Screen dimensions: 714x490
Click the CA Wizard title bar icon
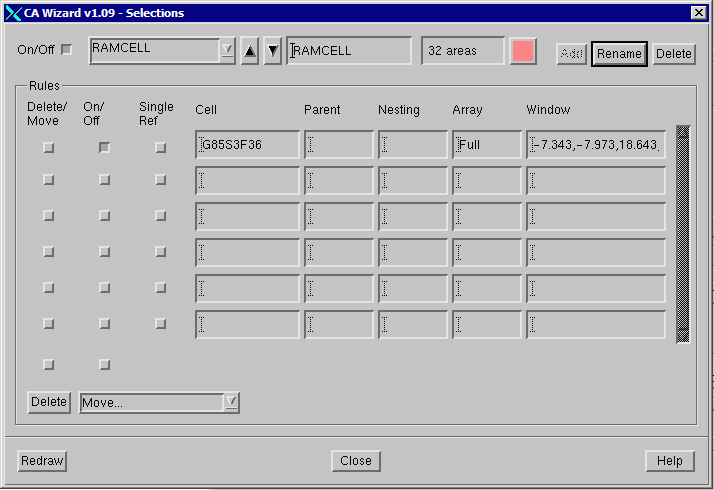(x=14, y=13)
